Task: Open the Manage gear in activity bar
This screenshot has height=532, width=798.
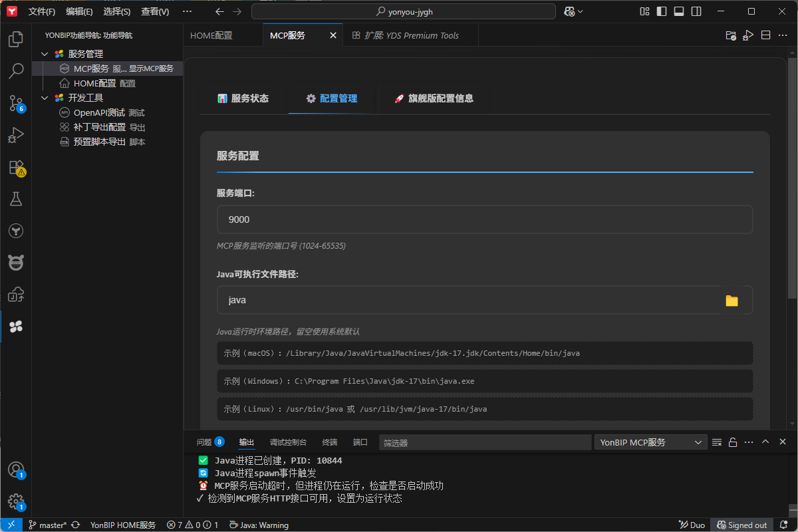Action: (16, 501)
